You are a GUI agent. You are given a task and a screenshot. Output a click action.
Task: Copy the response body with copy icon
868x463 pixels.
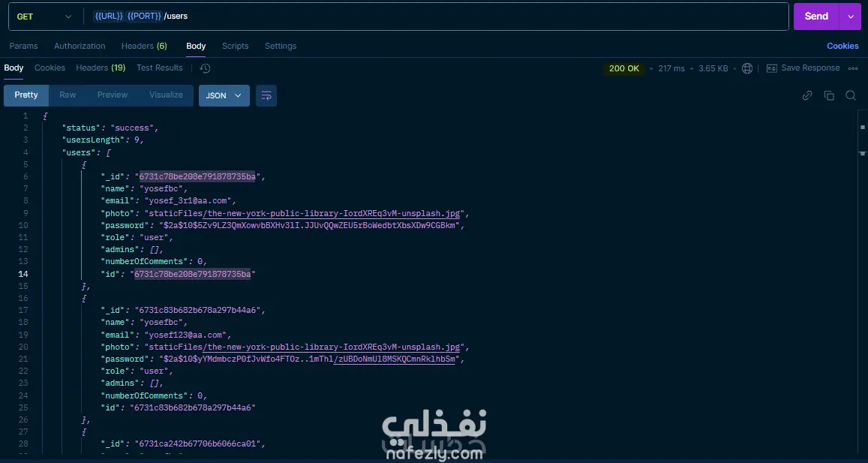point(829,95)
